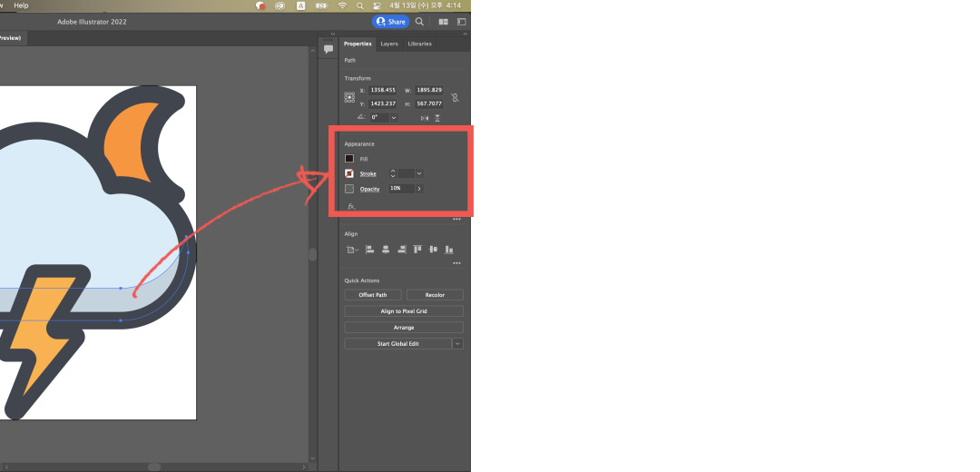Image resolution: width=980 pixels, height=472 pixels.
Task: Open the stroke weight dropdown
Action: pos(419,173)
